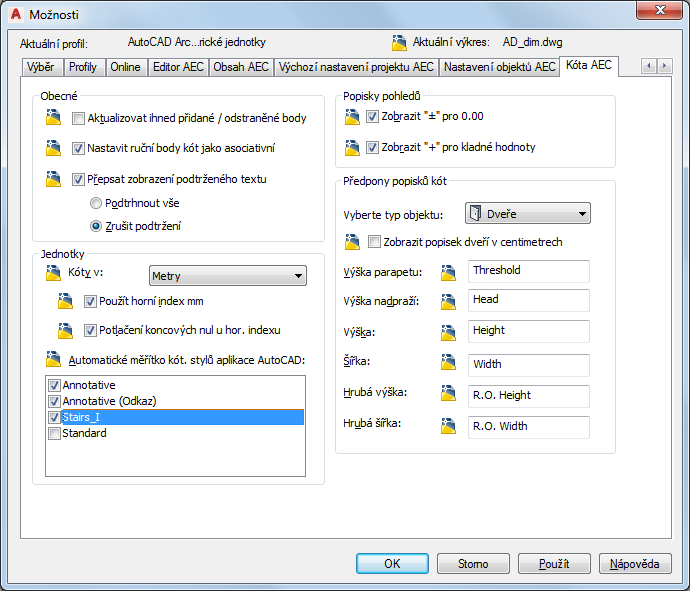Cancel the dialog with Storno
Image resolution: width=690 pixels, height=591 pixels.
473,564
